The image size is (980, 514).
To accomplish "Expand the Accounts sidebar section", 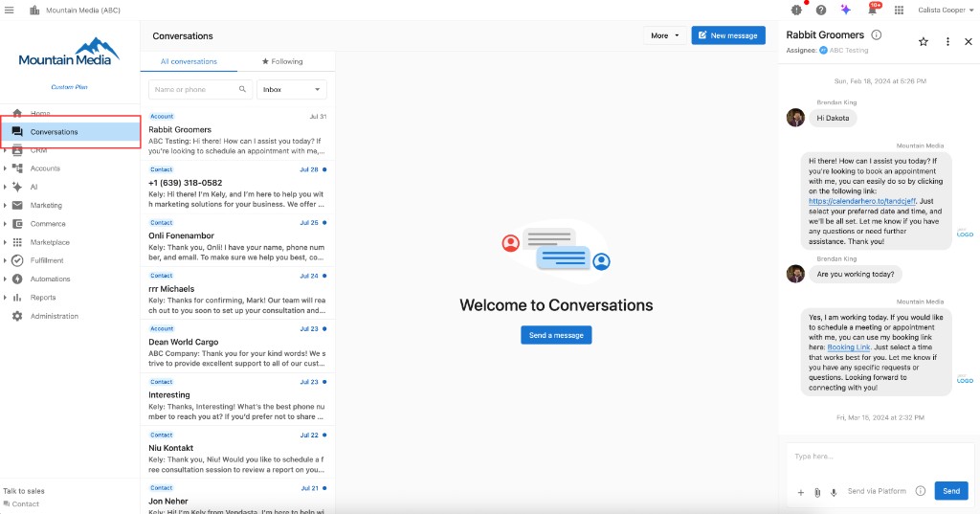I will 5,168.
